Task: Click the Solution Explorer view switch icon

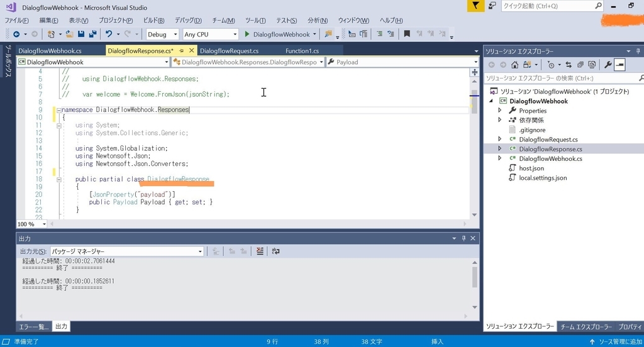Action: (x=527, y=65)
